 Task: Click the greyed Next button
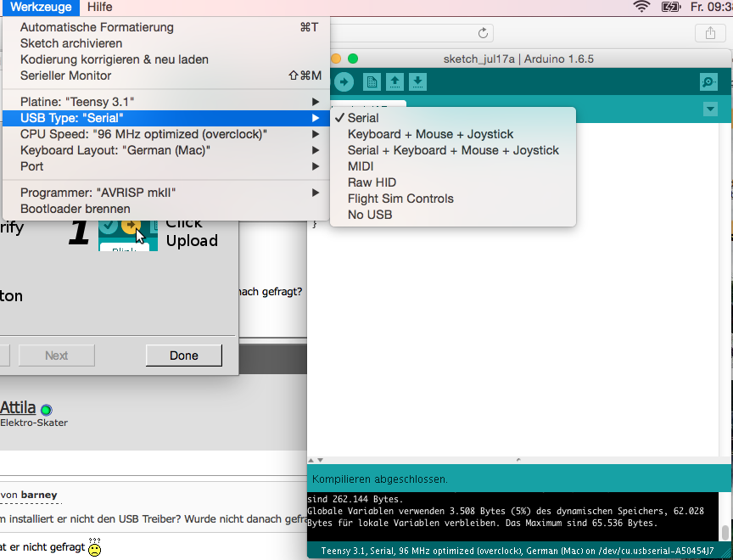[57, 356]
